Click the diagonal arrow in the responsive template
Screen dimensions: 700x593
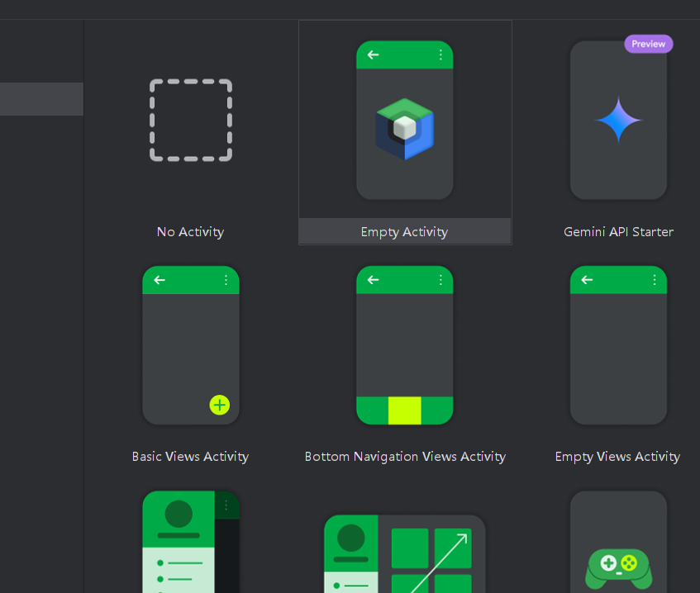coord(440,562)
